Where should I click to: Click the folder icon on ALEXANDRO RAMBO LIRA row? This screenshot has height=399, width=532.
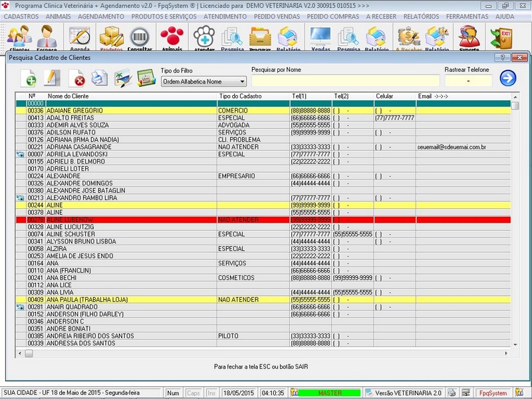coord(21,198)
